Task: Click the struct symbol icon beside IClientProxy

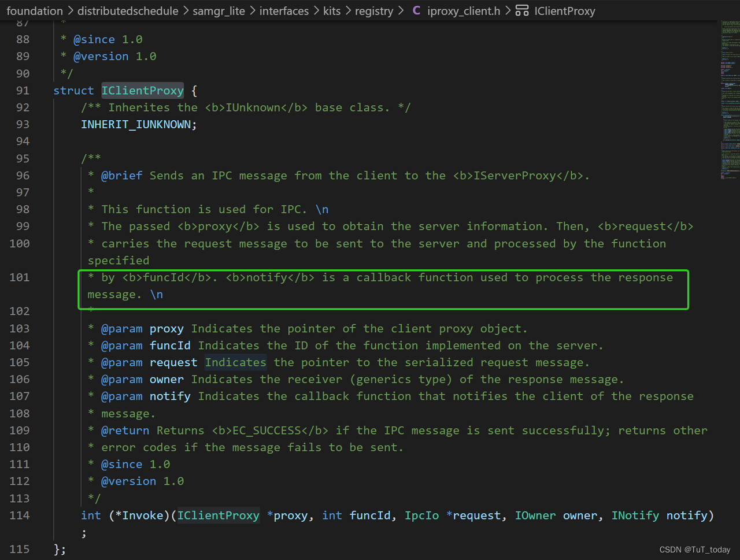Action: coord(522,10)
